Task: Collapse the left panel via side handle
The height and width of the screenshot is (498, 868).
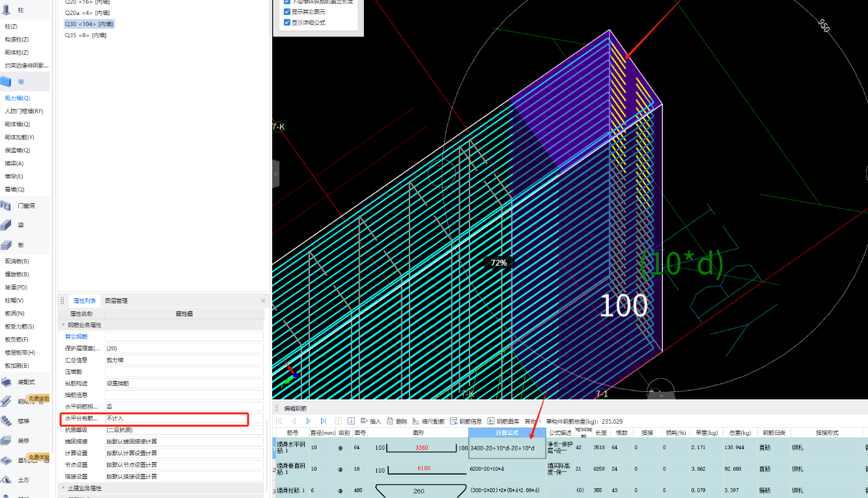Action: pyautogui.click(x=275, y=174)
